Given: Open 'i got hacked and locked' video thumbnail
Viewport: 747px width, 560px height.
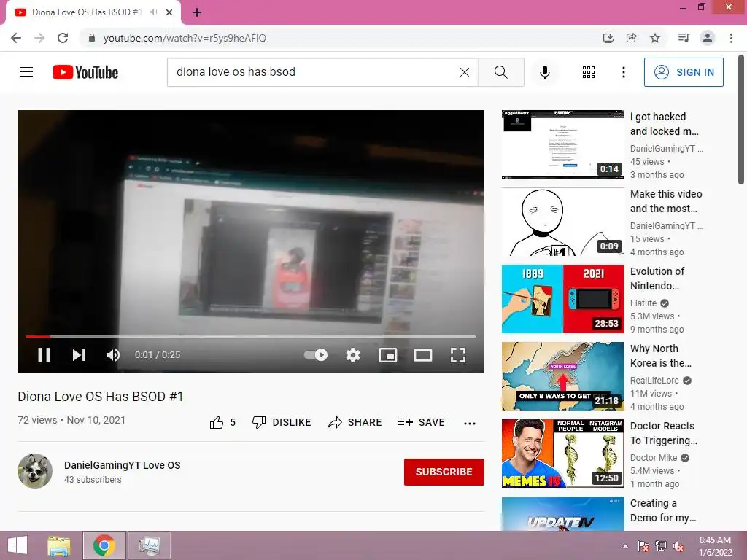Looking at the screenshot, I should point(562,144).
